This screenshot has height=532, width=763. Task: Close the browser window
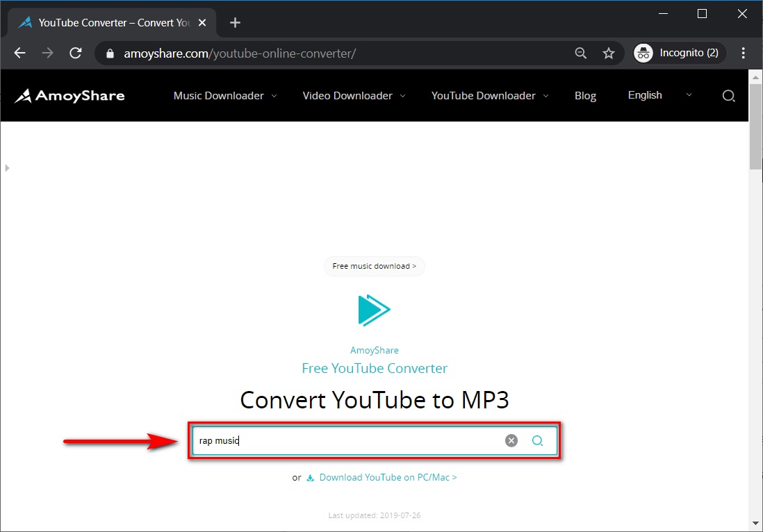tap(742, 14)
